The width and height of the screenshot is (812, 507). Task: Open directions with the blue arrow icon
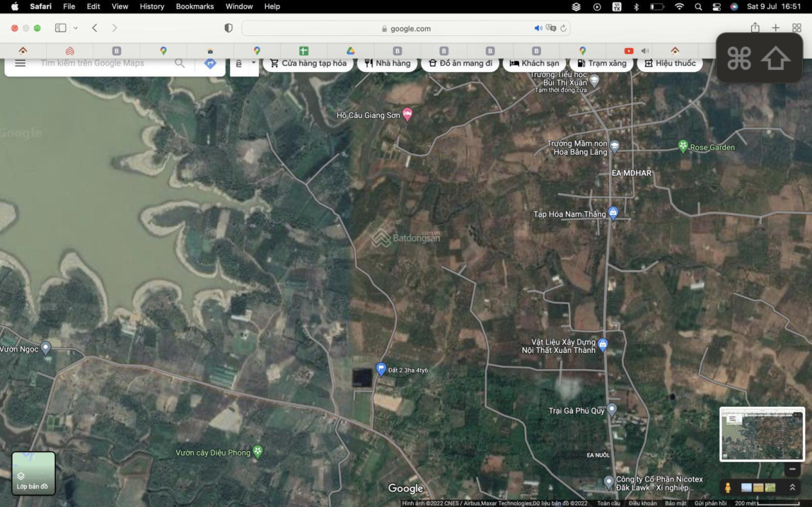pos(210,63)
